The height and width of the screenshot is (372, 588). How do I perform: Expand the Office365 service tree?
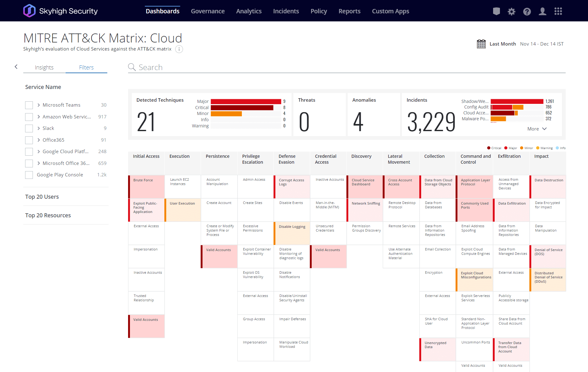39,140
